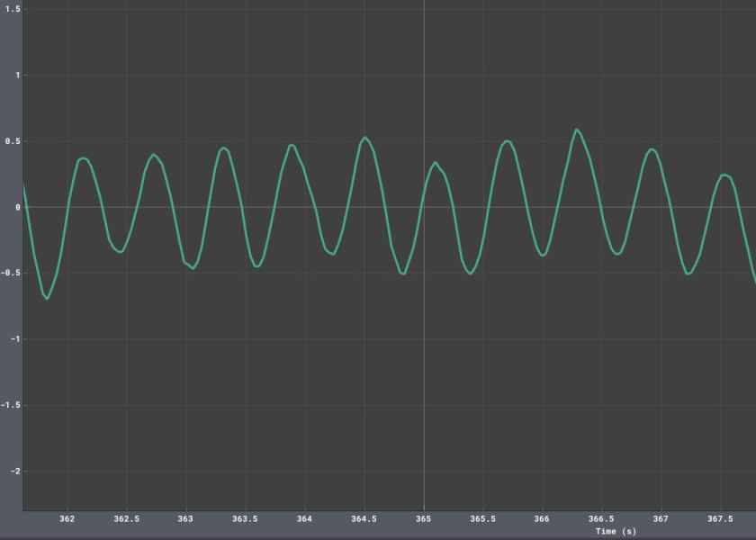Click the 0 y-axis label
756x540 pixels.
click(18, 207)
